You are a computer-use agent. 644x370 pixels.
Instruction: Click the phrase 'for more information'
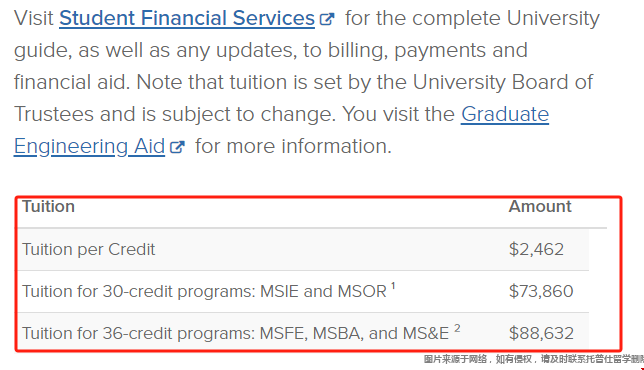pyautogui.click(x=293, y=146)
